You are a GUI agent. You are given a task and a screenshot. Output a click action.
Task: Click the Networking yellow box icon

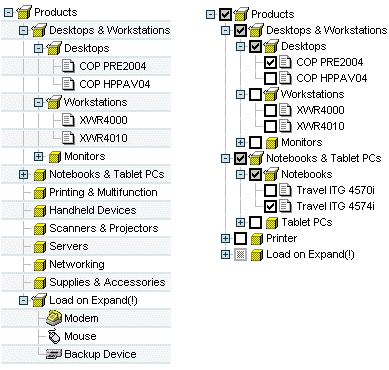pos(40,265)
